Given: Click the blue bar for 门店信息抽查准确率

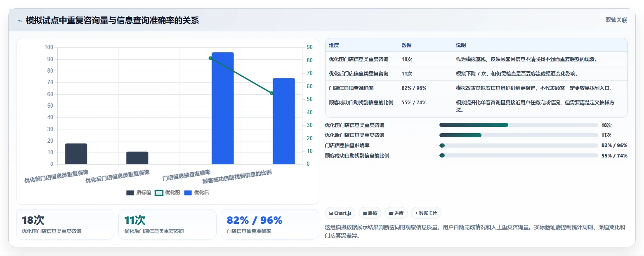Looking at the screenshot, I should 223,108.
